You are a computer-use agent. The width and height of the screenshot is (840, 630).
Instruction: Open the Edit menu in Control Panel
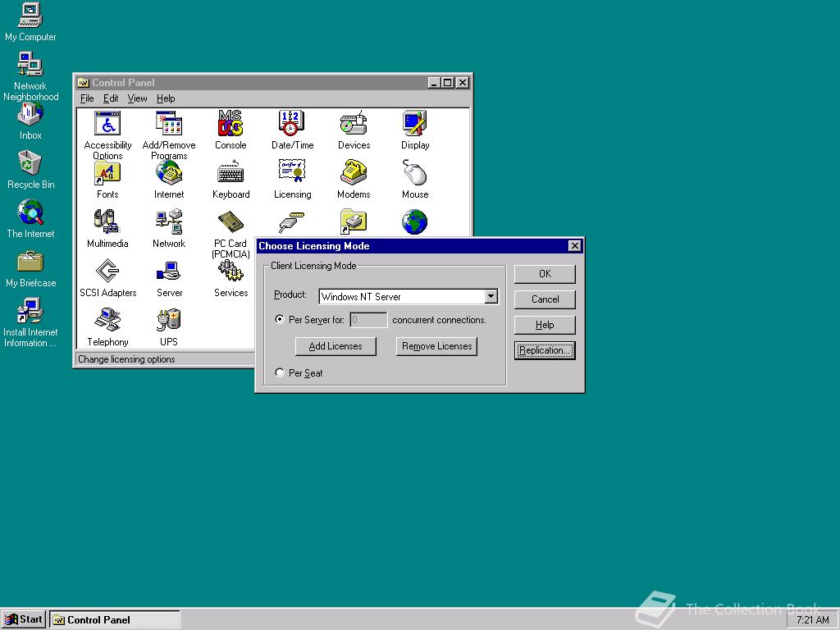(111, 98)
